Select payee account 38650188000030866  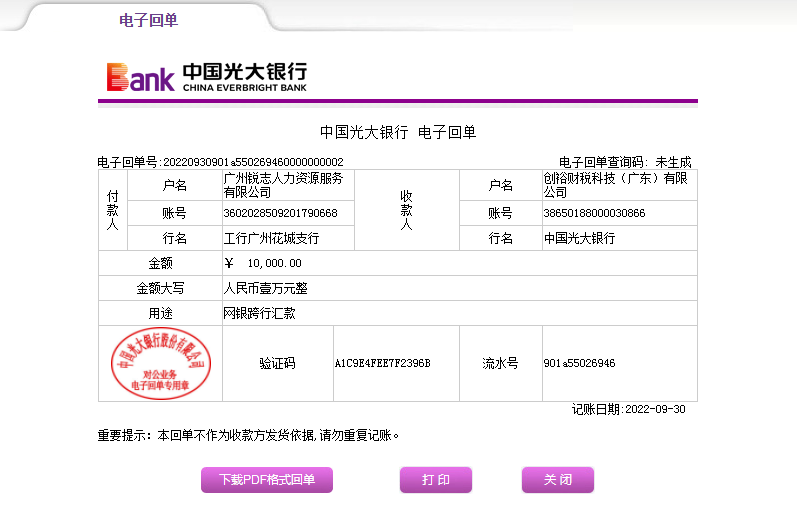(x=594, y=213)
